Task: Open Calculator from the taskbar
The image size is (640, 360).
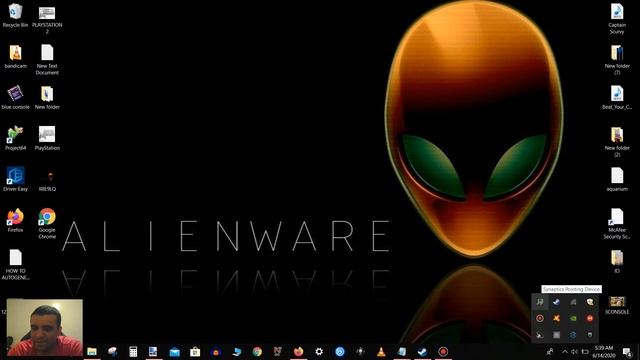Action: coord(133,351)
